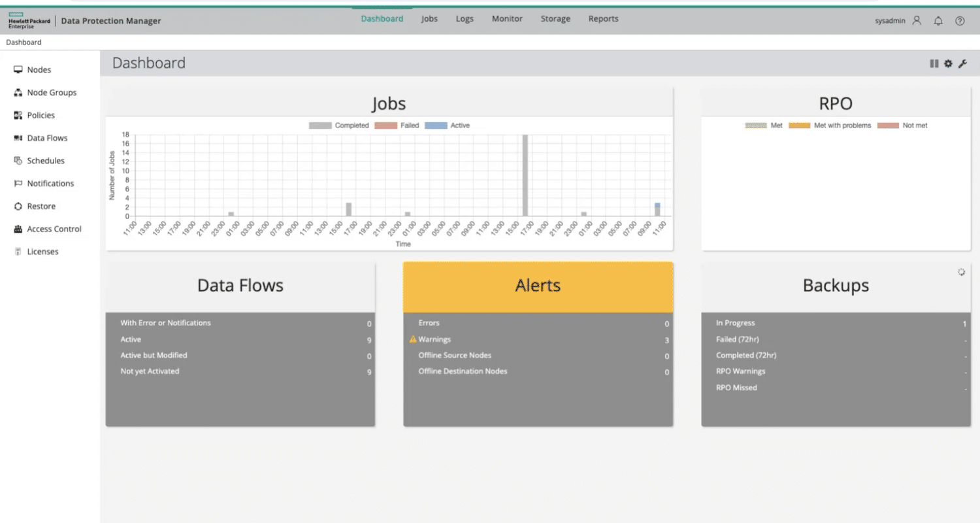Click the Backups panel header
980x523 pixels.
click(836, 286)
